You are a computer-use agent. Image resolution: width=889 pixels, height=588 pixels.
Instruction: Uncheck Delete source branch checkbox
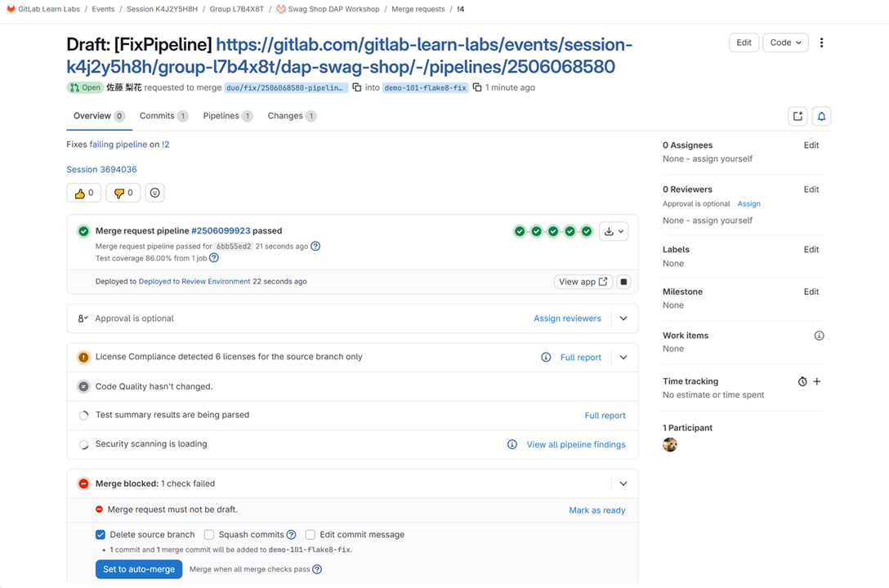click(x=101, y=534)
